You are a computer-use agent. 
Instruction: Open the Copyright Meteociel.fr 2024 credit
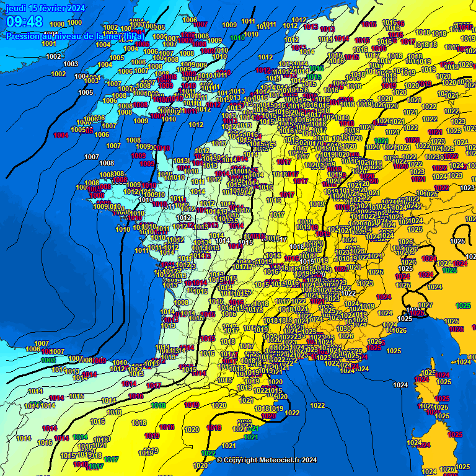267,460
